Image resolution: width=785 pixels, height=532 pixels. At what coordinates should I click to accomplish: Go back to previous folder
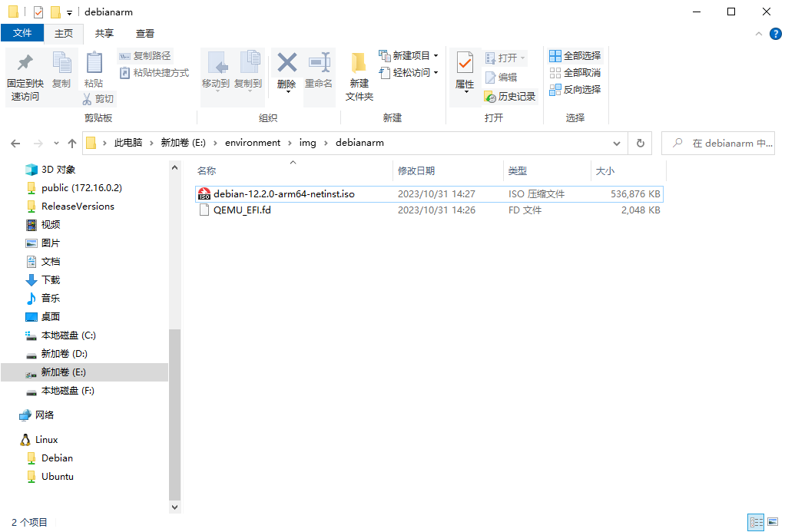point(15,144)
